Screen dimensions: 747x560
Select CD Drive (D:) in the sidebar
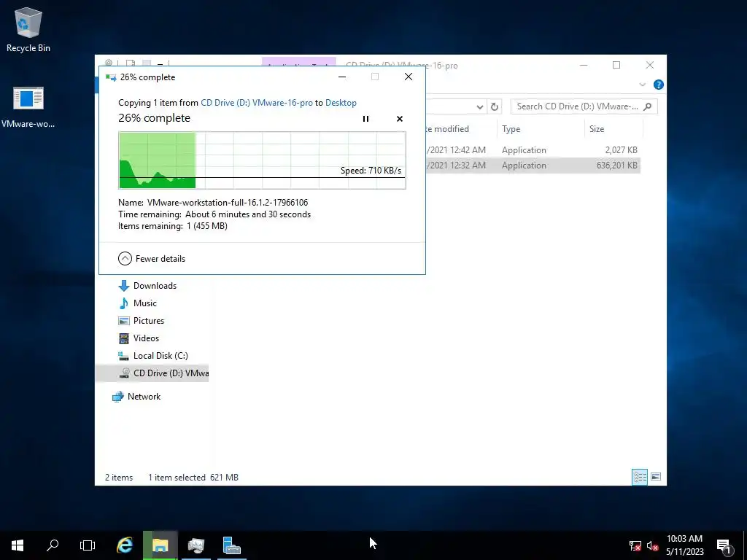(x=152, y=373)
